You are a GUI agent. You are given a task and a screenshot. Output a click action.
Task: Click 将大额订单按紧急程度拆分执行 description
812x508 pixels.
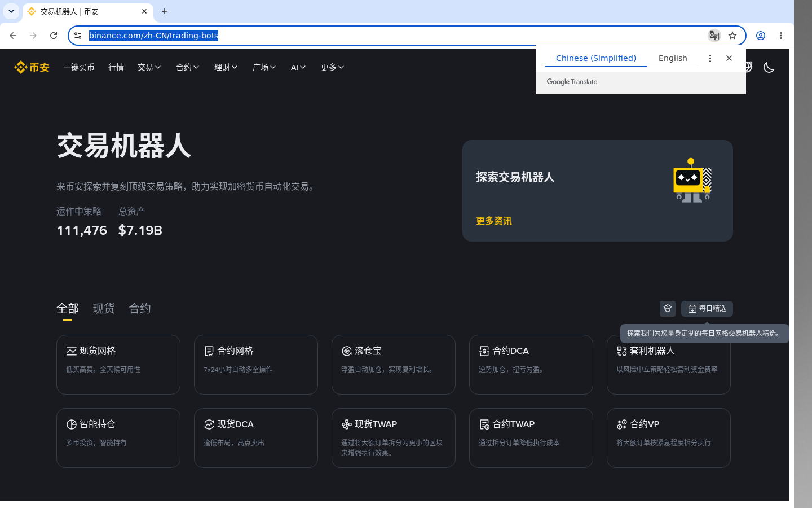click(664, 443)
